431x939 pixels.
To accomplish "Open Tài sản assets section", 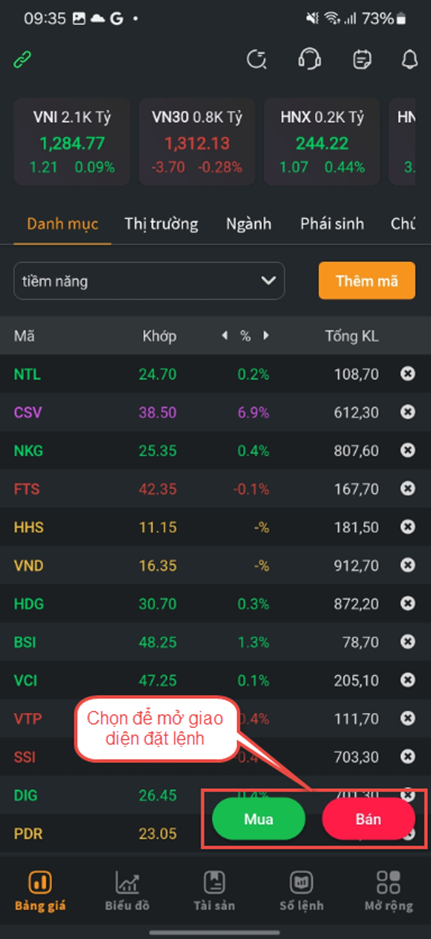I will click(x=214, y=889).
